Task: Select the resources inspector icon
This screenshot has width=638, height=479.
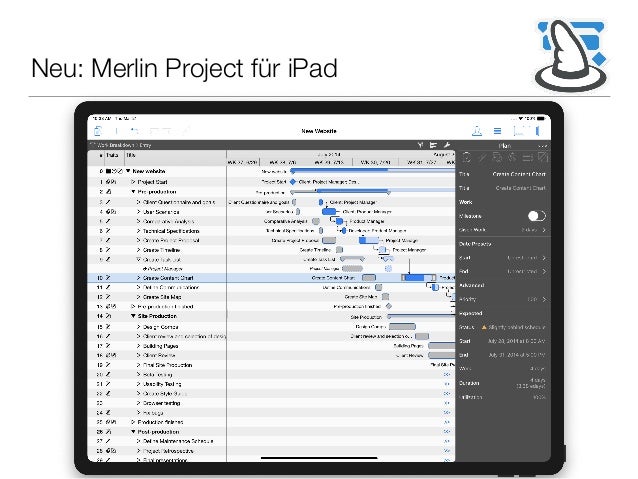Action: coord(497,157)
